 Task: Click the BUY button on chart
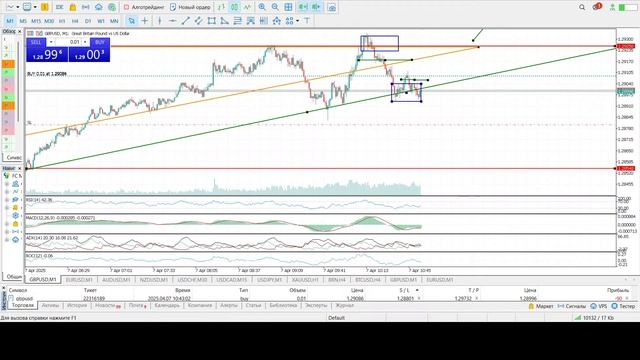[100, 42]
